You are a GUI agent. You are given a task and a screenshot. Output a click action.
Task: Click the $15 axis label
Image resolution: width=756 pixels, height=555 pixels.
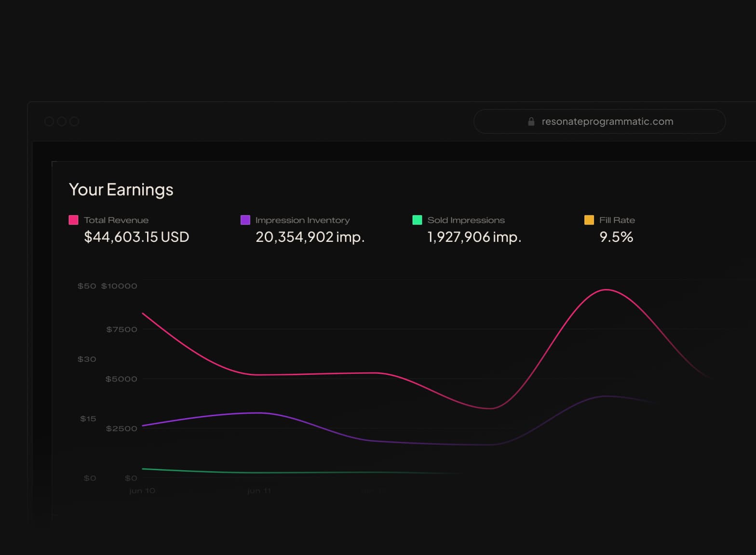pos(88,419)
